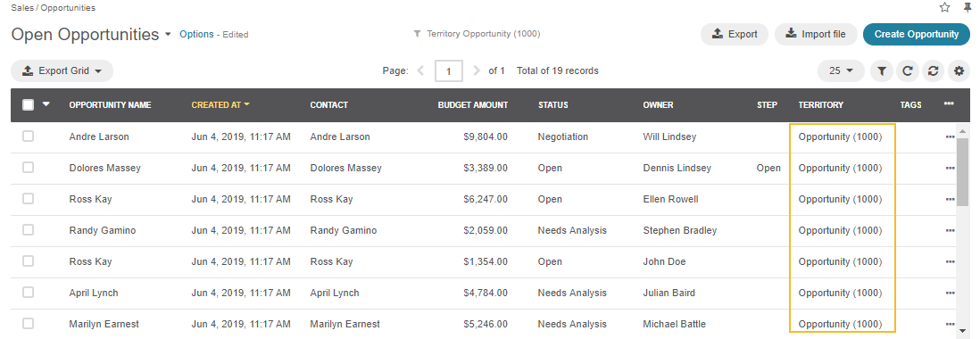980x339 pixels.
Task: Click the grid vertical scrollbar thumb
Action: click(x=963, y=172)
